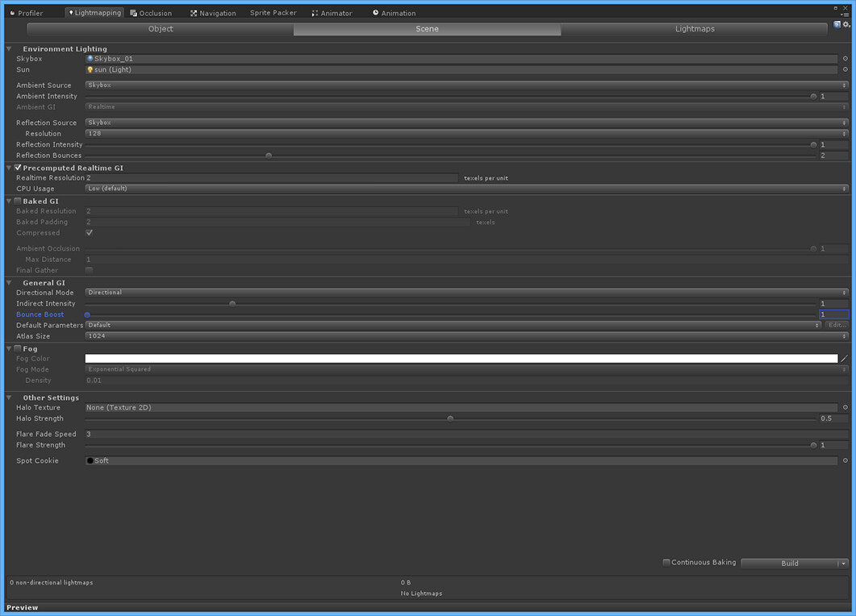Image resolution: width=856 pixels, height=616 pixels.
Task: Switch to the Object tab
Action: 160,28
